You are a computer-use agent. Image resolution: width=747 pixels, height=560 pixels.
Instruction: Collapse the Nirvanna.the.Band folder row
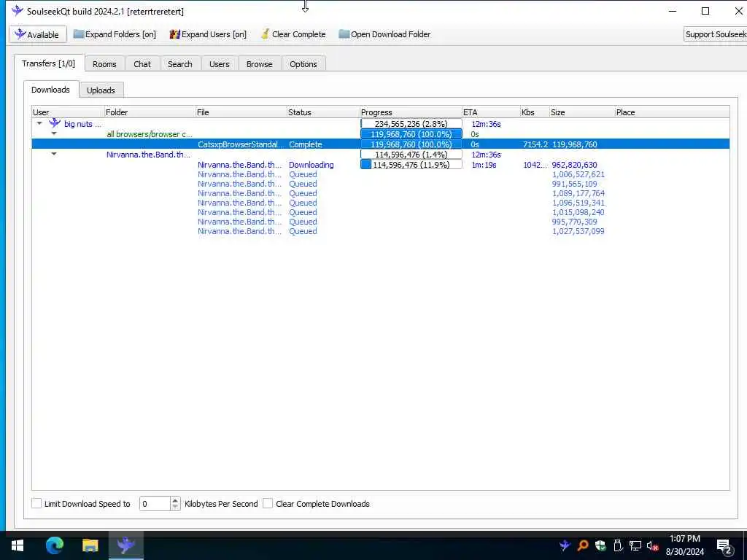[x=54, y=155]
